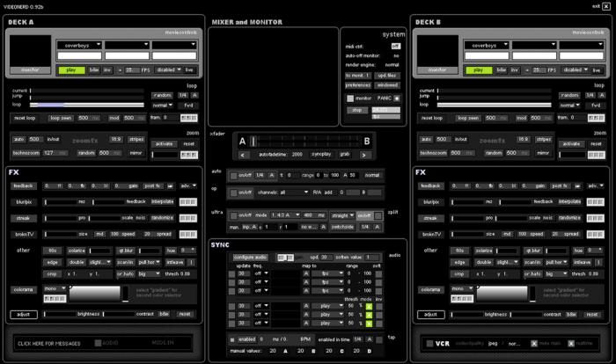The height and width of the screenshot is (364, 616).
Task: Click the audio level meter icon in SYNC
Action: pyautogui.click(x=286, y=258)
